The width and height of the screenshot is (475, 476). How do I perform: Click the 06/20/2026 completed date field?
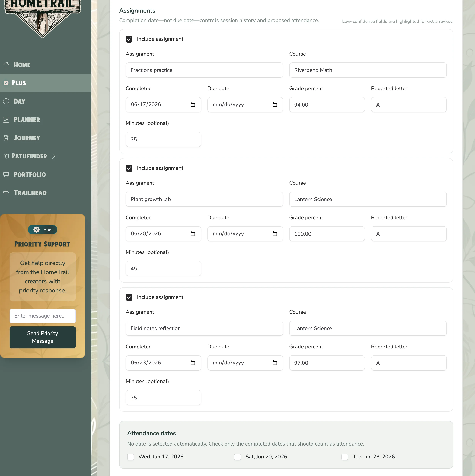[163, 234]
